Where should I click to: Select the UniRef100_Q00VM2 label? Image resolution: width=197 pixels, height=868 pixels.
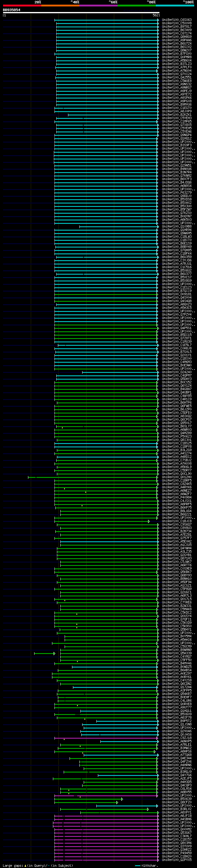point(177,830)
